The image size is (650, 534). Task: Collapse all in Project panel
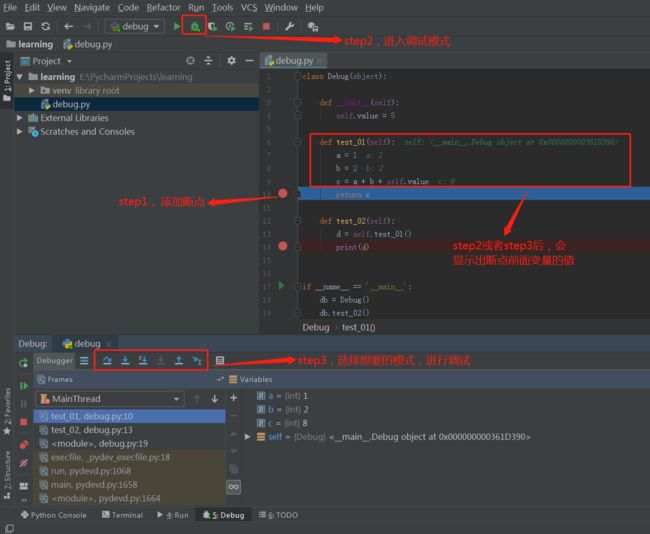click(x=208, y=61)
